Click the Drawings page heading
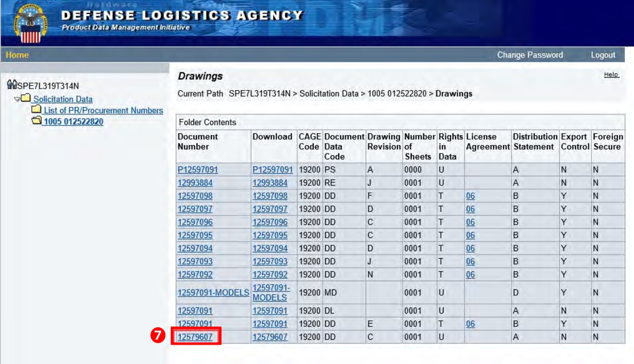 point(200,76)
